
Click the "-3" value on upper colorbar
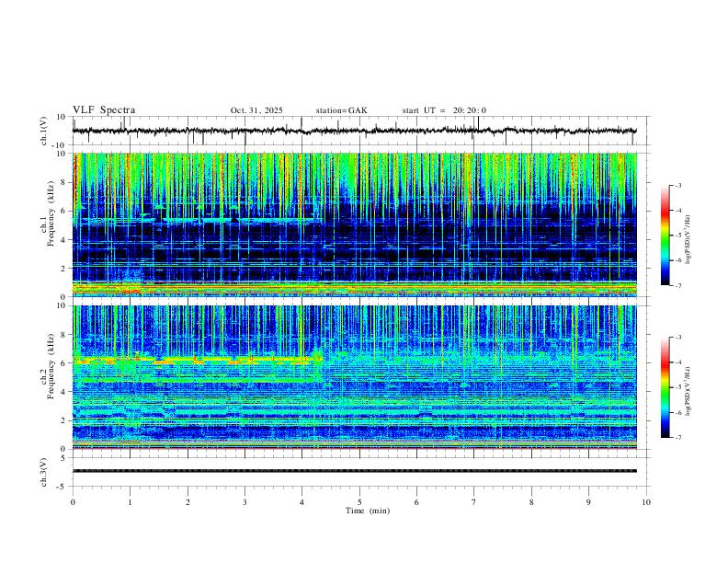(678, 186)
